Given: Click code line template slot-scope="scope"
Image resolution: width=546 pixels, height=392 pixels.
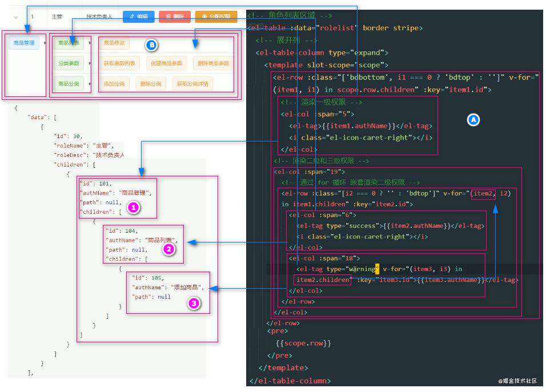Looking at the screenshot, I should coord(326,65).
